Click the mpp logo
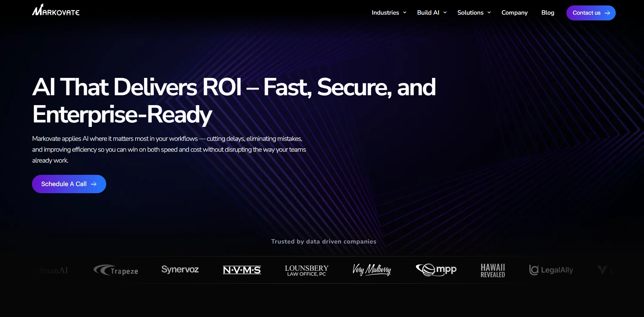644x317 pixels. tap(436, 270)
